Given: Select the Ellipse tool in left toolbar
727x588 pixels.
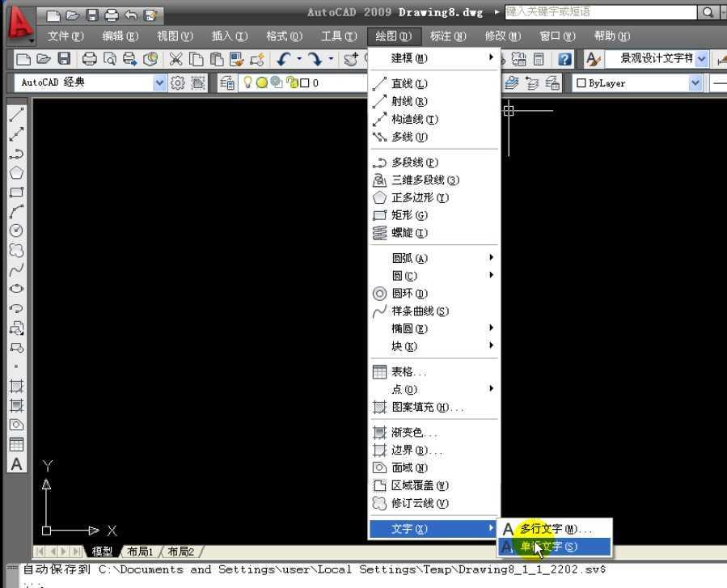Looking at the screenshot, I should [17, 289].
